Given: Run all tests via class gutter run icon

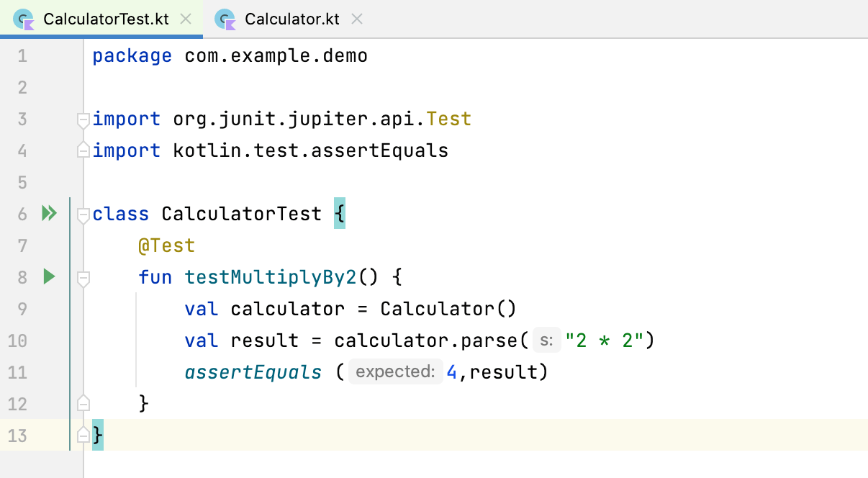Looking at the screenshot, I should (49, 213).
